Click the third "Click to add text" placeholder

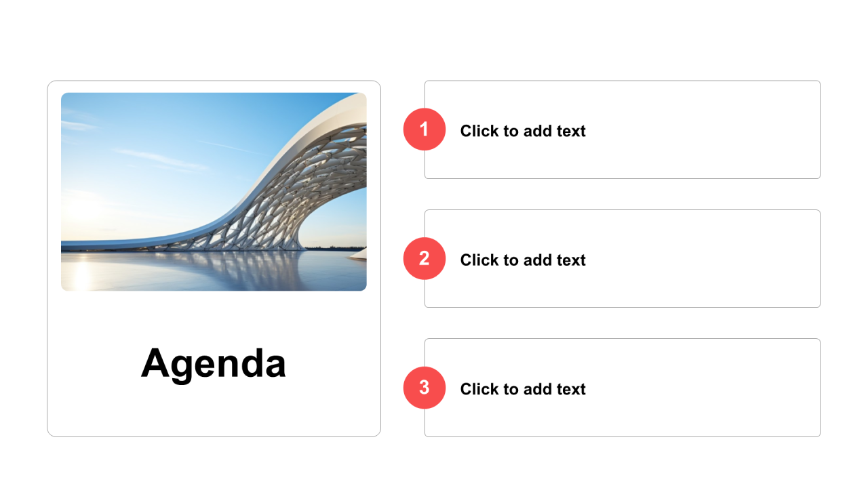523,389
